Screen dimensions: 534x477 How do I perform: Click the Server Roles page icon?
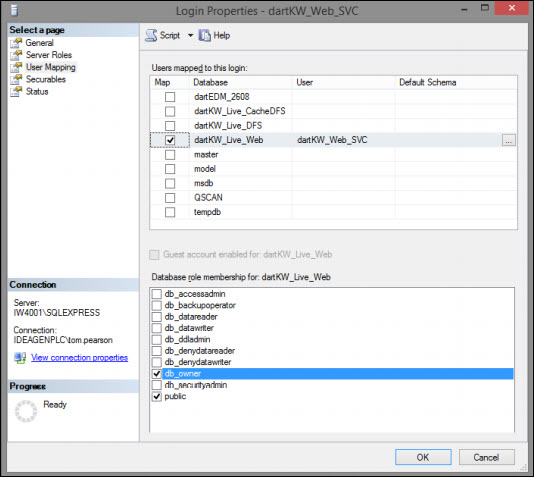16,55
